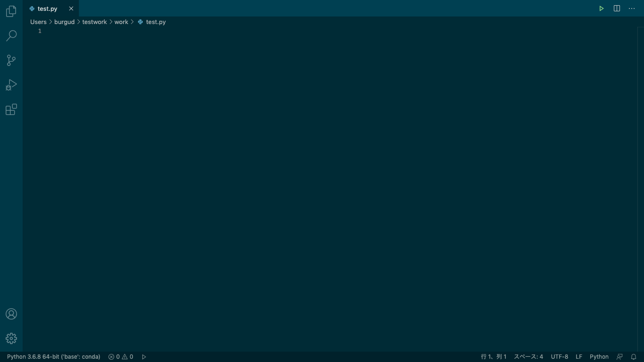Select the test.py editor tab

tap(51, 8)
